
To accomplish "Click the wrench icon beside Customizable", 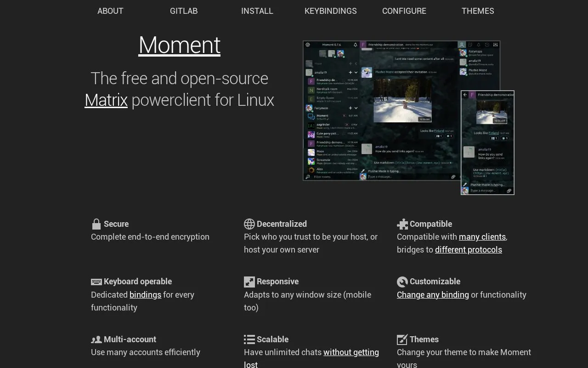I will 402,282.
